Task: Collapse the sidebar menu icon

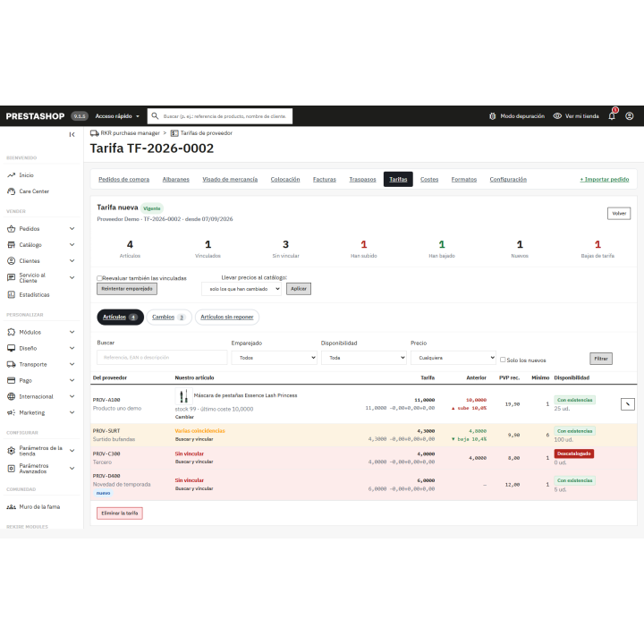Action: tap(72, 134)
